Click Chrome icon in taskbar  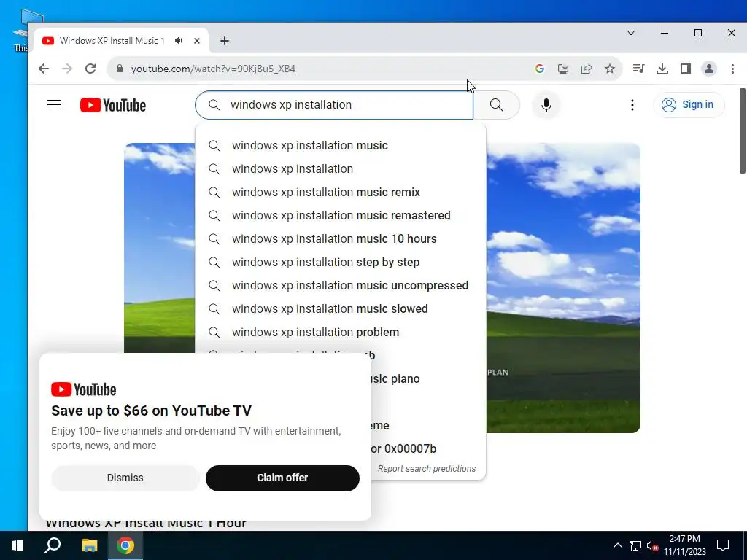click(125, 545)
